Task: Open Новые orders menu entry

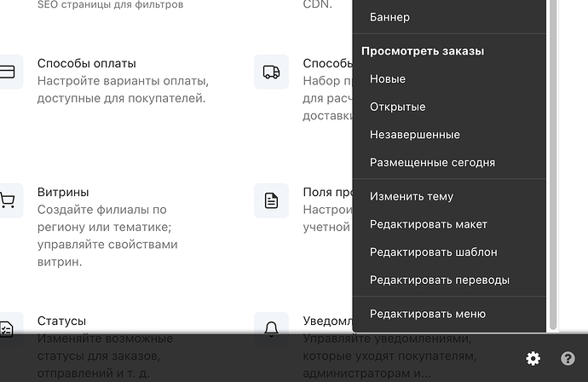Action: click(x=449, y=79)
